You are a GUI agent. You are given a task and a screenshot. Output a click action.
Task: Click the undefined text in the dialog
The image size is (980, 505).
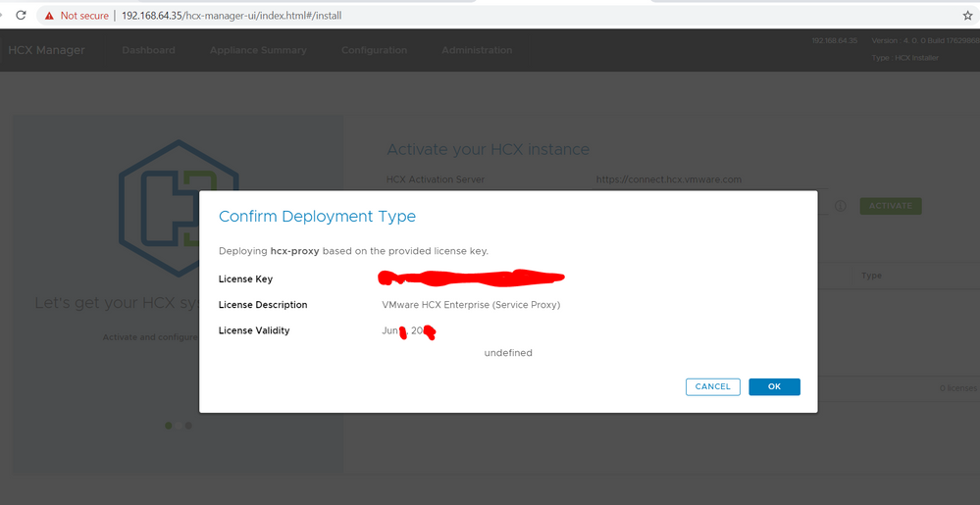pyautogui.click(x=508, y=353)
